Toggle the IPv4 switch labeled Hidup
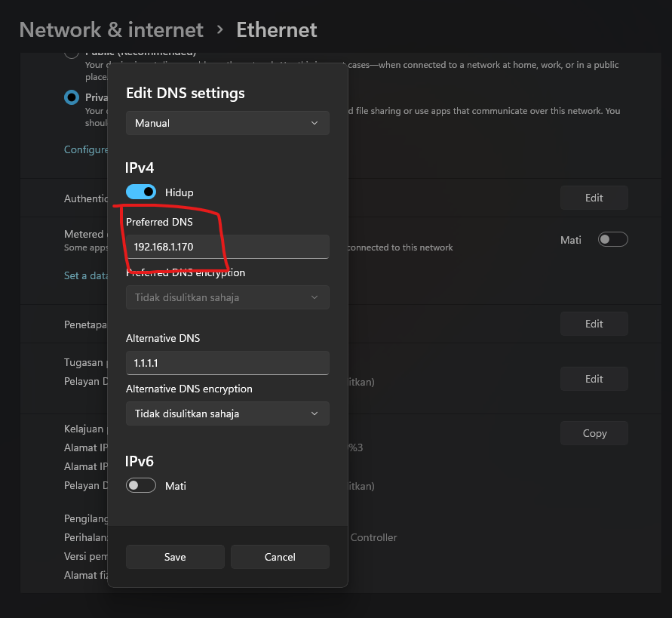 click(x=141, y=192)
